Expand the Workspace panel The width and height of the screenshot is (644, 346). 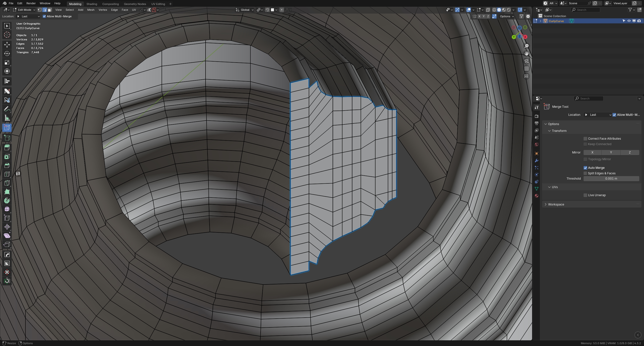[x=546, y=205]
